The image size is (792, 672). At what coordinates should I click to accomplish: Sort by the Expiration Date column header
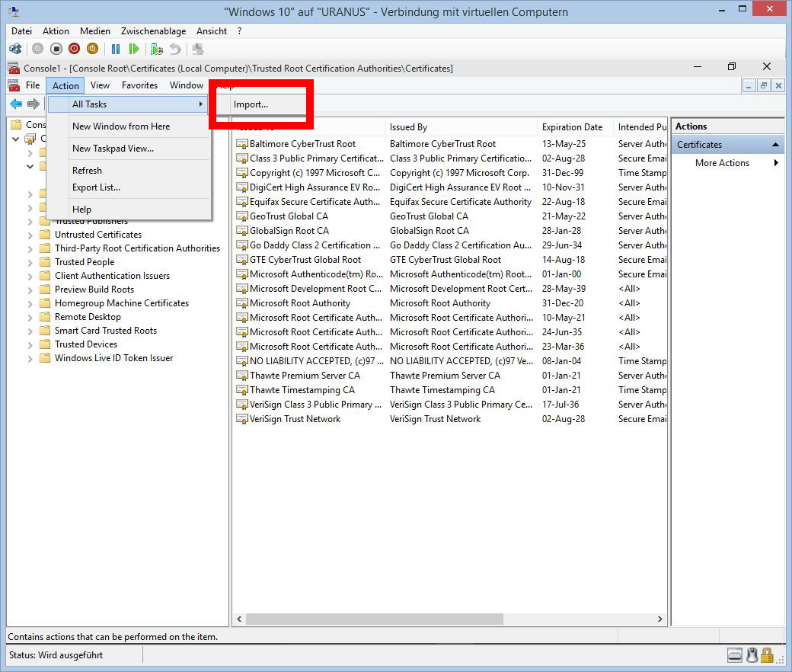572,127
